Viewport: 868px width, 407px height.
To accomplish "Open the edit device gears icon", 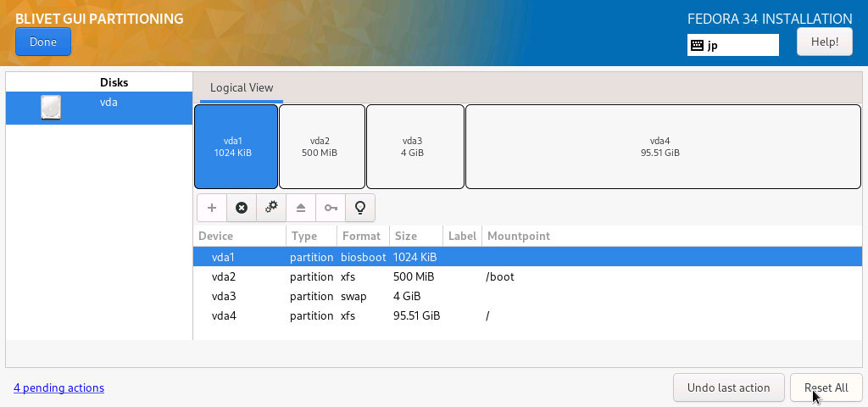I will tap(271, 208).
